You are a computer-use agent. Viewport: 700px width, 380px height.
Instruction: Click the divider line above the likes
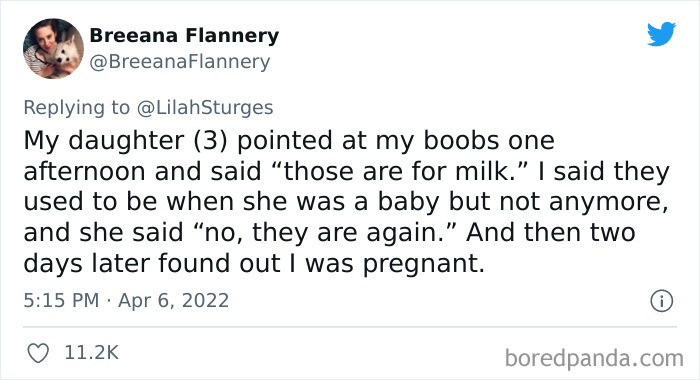pyautogui.click(x=350, y=327)
